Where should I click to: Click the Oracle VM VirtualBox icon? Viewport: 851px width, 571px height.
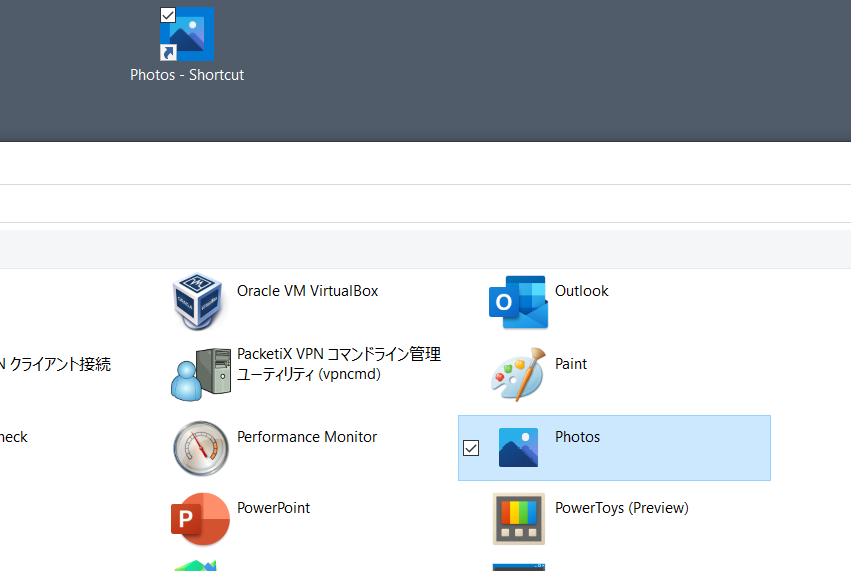click(197, 302)
